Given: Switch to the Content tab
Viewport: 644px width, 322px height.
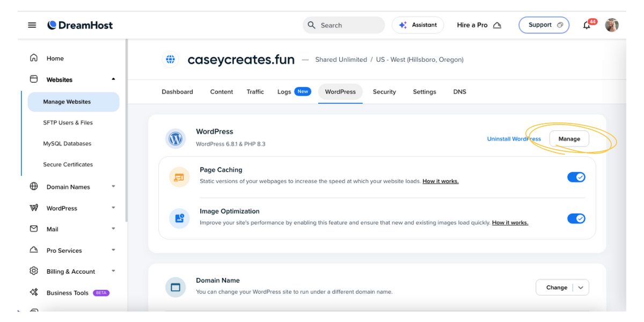Looking at the screenshot, I should tap(222, 92).
